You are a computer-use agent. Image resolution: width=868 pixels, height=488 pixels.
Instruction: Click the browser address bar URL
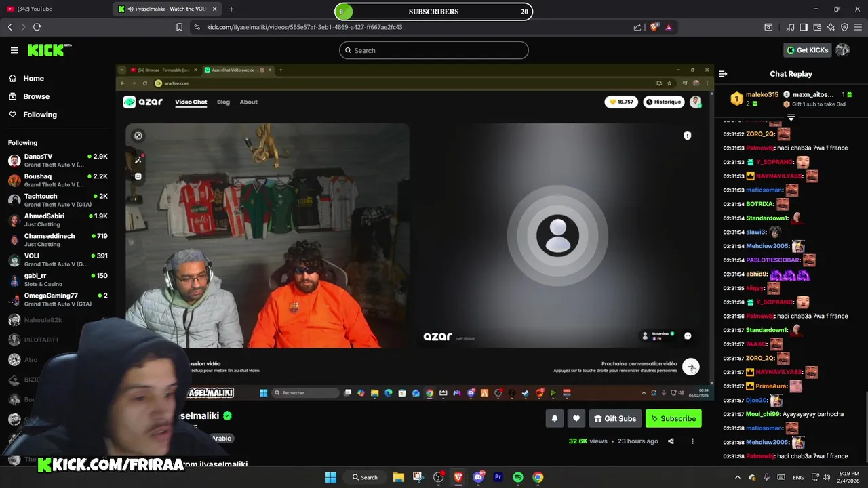pos(304,27)
